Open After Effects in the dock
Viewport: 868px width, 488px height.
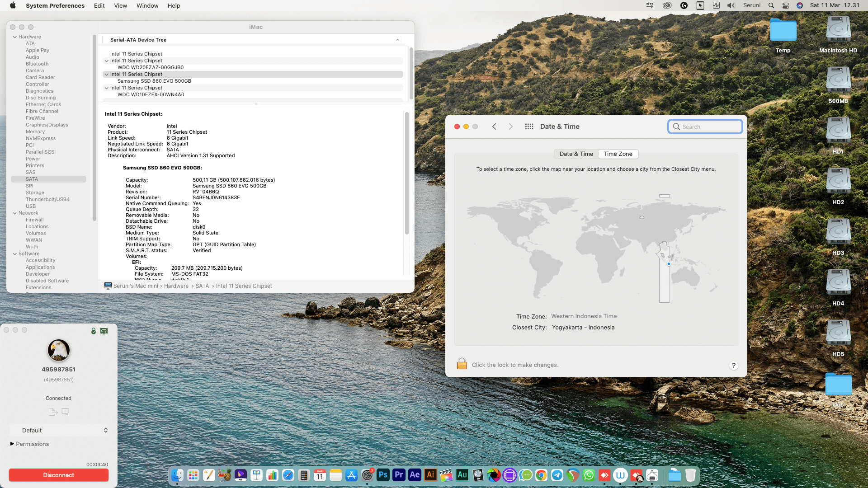tap(415, 475)
